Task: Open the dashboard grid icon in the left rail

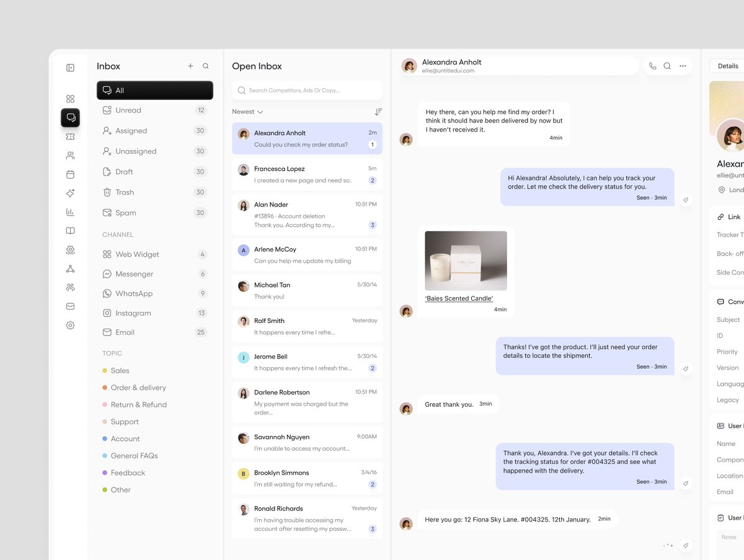Action: (x=70, y=99)
